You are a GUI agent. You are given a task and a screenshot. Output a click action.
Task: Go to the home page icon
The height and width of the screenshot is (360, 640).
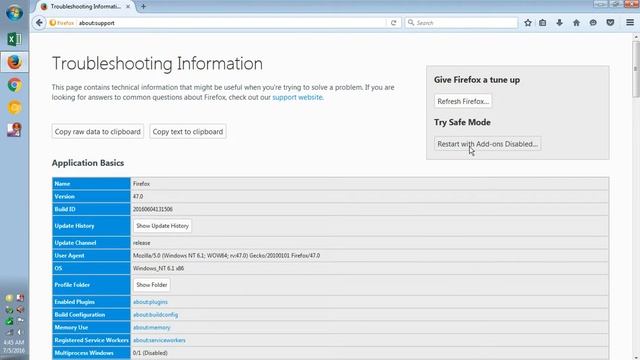click(x=576, y=23)
